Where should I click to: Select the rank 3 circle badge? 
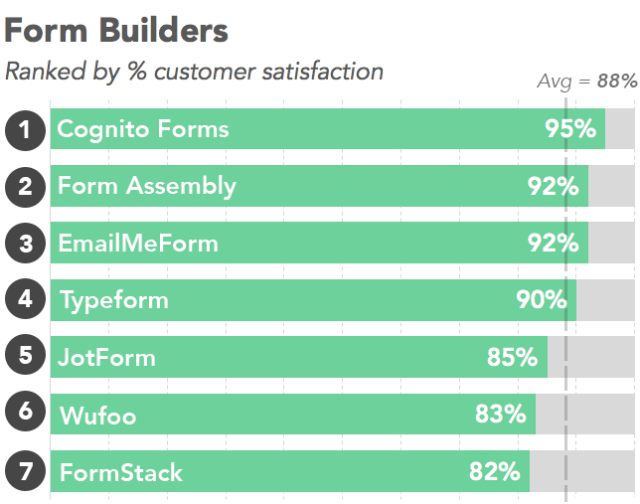click(25, 243)
